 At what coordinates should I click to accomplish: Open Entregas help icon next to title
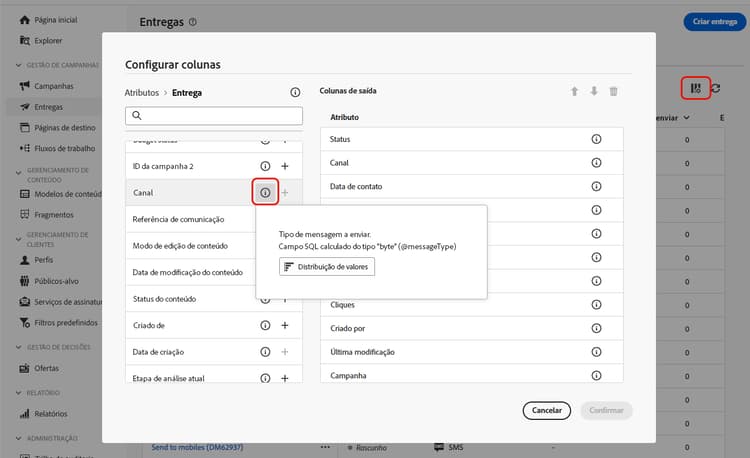(x=192, y=22)
